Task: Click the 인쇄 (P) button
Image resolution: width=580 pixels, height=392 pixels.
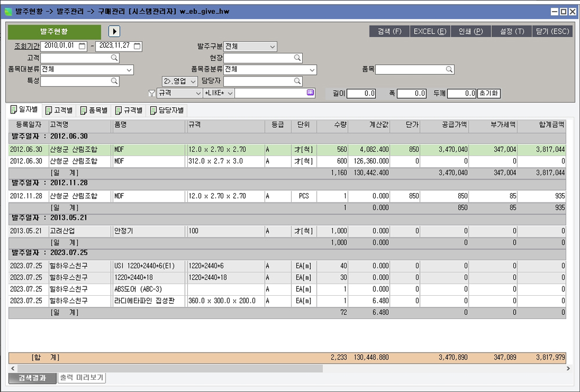Action: tap(471, 31)
